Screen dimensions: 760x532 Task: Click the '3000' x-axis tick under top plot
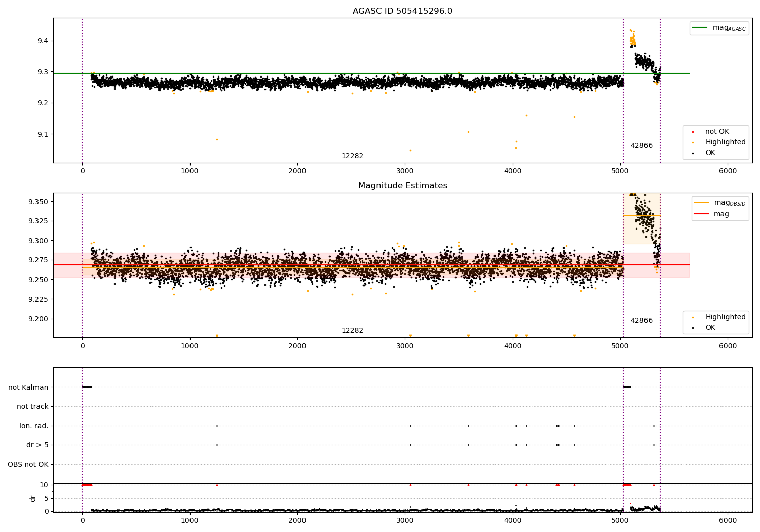[405, 171]
